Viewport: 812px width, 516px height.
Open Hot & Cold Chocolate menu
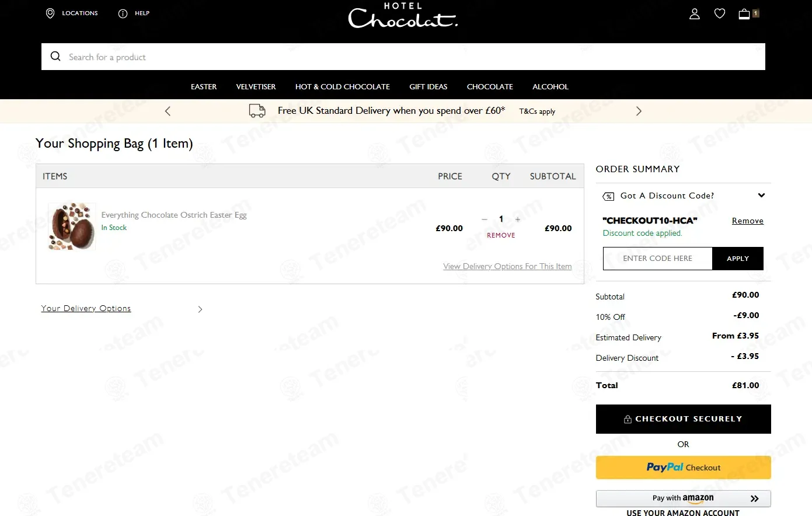tap(343, 86)
